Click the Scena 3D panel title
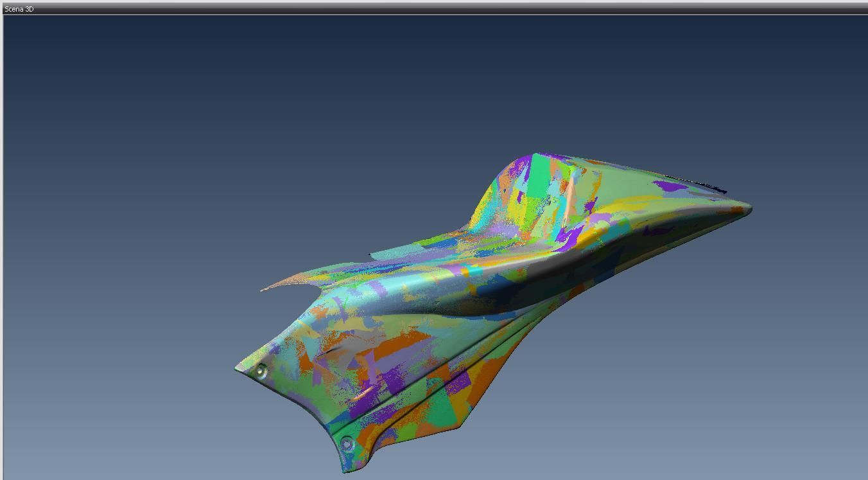This screenshot has height=480, width=868. [x=19, y=9]
